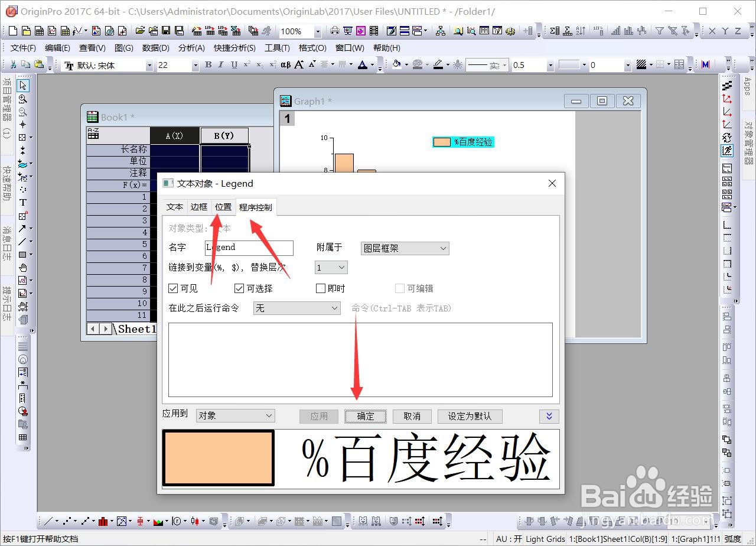
Task: Select column A(X) header in Book1
Action: [174, 135]
